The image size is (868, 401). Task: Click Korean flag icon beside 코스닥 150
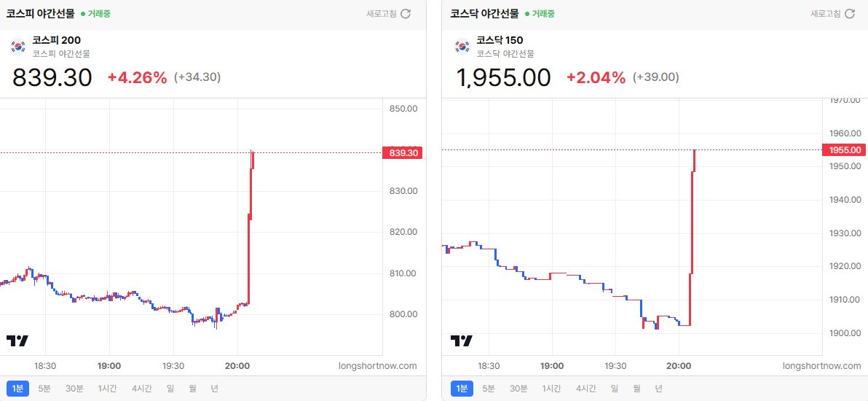click(x=462, y=46)
